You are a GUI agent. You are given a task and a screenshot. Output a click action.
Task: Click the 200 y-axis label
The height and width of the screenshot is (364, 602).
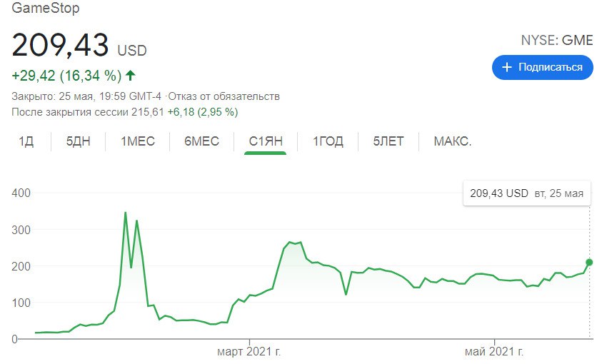(21, 266)
